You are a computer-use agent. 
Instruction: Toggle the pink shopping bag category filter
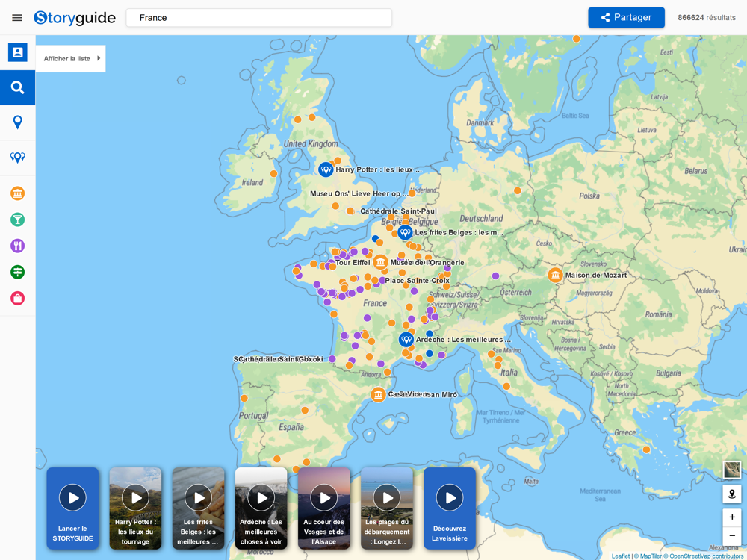point(18,299)
